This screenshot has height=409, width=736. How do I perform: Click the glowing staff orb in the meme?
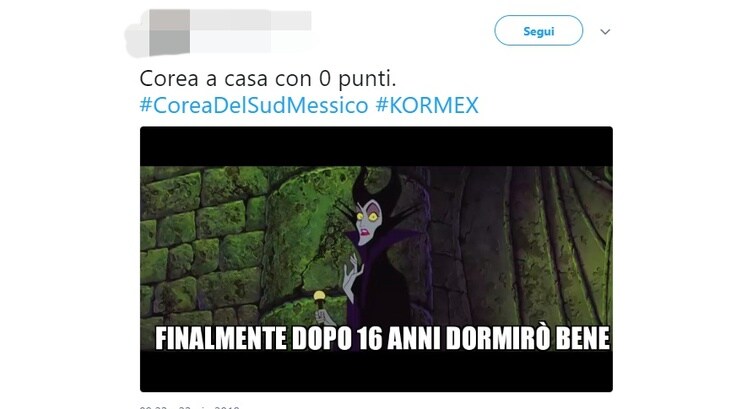point(319,296)
